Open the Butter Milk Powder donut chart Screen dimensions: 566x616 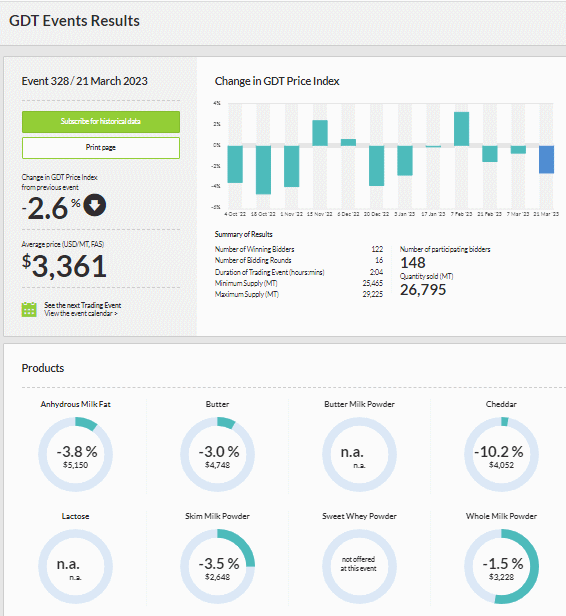click(x=359, y=455)
